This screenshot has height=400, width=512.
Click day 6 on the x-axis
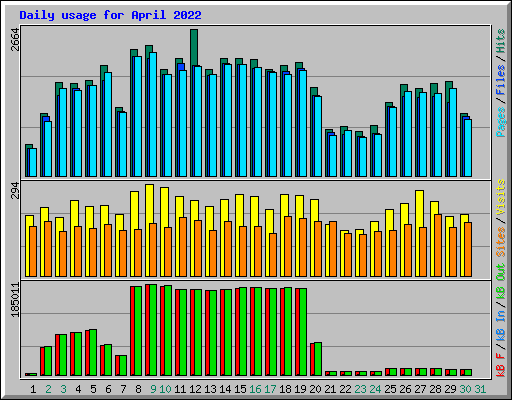[108, 389]
